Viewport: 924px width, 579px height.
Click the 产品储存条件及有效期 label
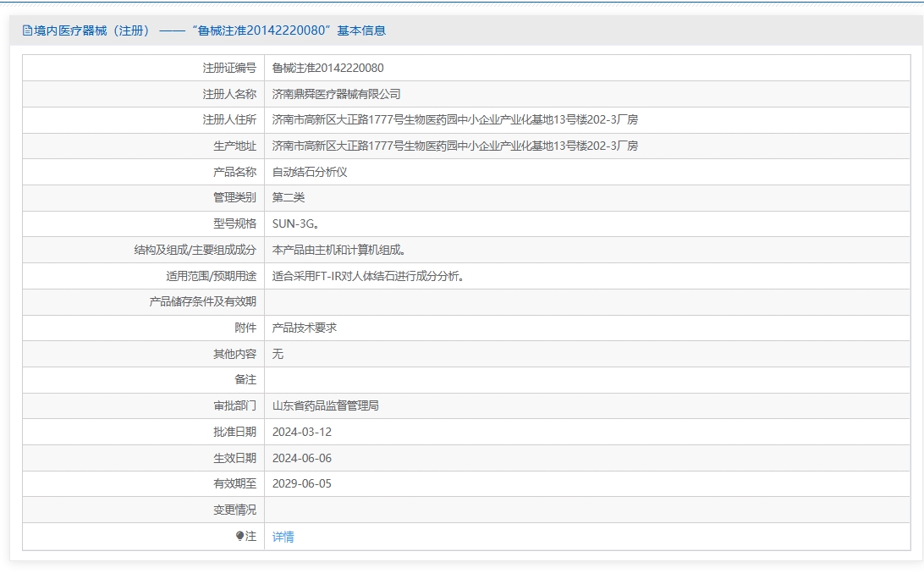(203, 302)
